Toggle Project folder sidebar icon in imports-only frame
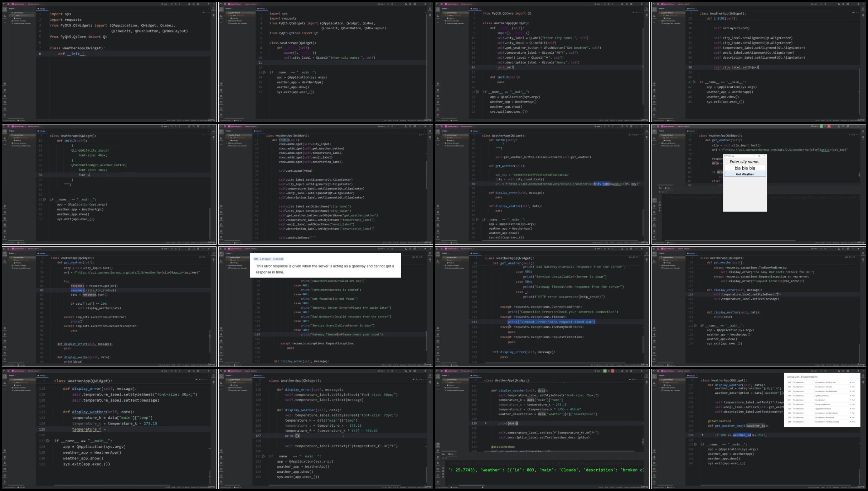Screen dimensions: 868x491 (x=5, y=9)
